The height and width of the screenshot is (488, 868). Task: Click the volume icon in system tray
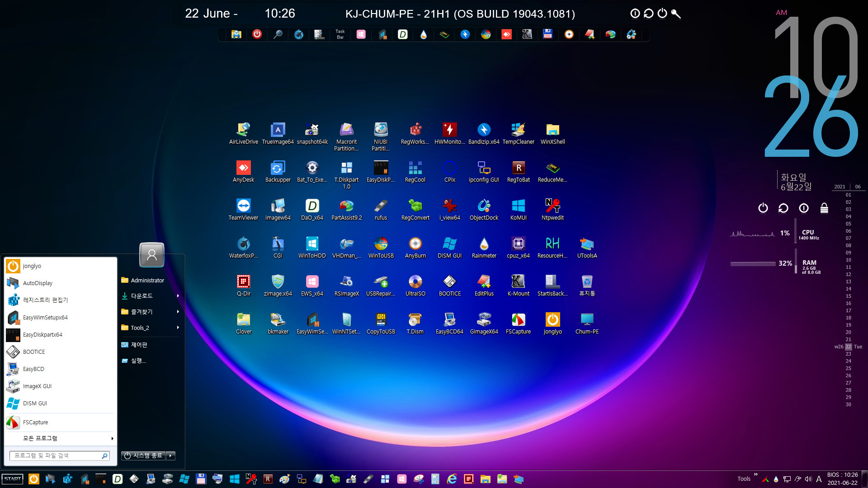(808, 479)
